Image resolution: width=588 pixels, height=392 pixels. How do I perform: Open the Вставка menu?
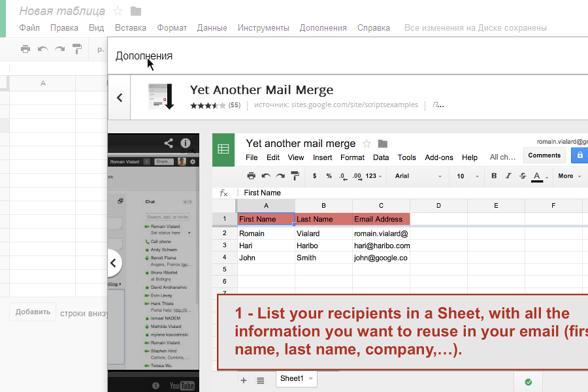131,27
